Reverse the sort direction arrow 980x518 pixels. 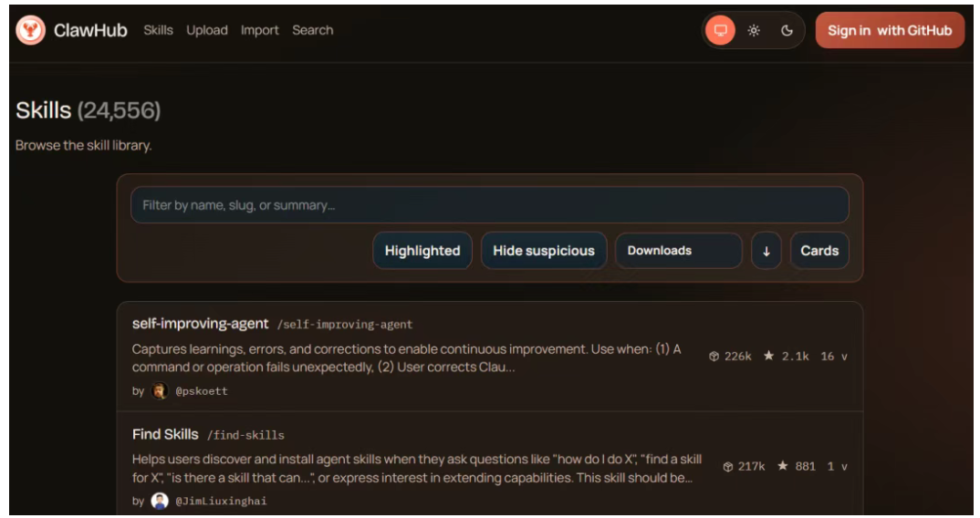click(766, 251)
